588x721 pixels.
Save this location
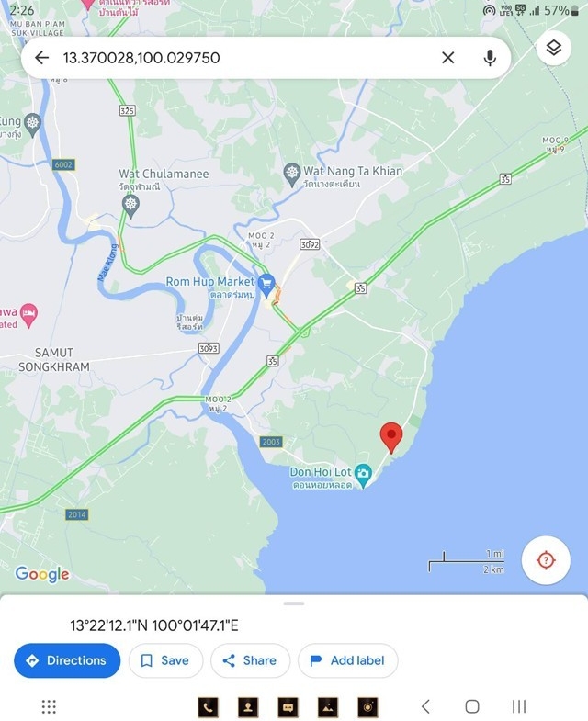click(165, 660)
